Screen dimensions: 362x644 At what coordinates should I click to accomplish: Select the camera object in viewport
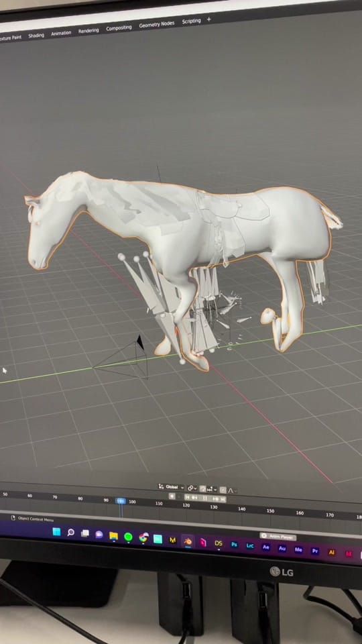pos(125,358)
